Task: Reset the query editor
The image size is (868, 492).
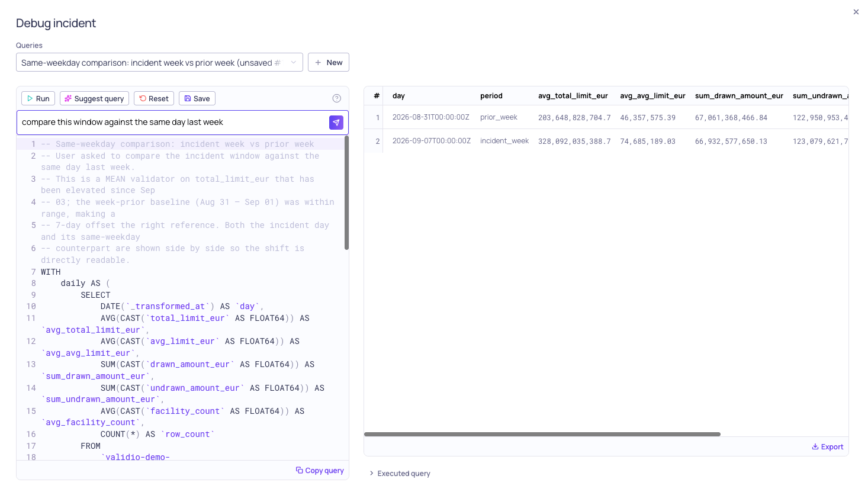Action: (154, 98)
